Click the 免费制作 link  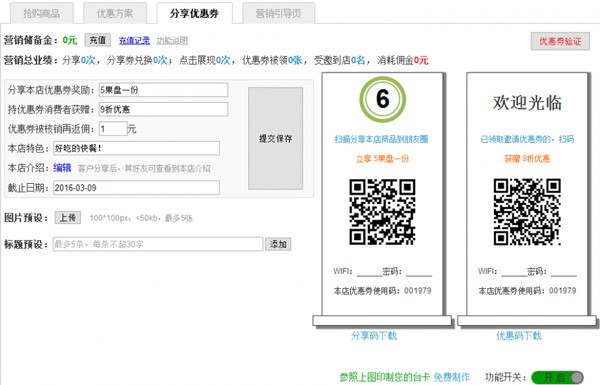[452, 377]
